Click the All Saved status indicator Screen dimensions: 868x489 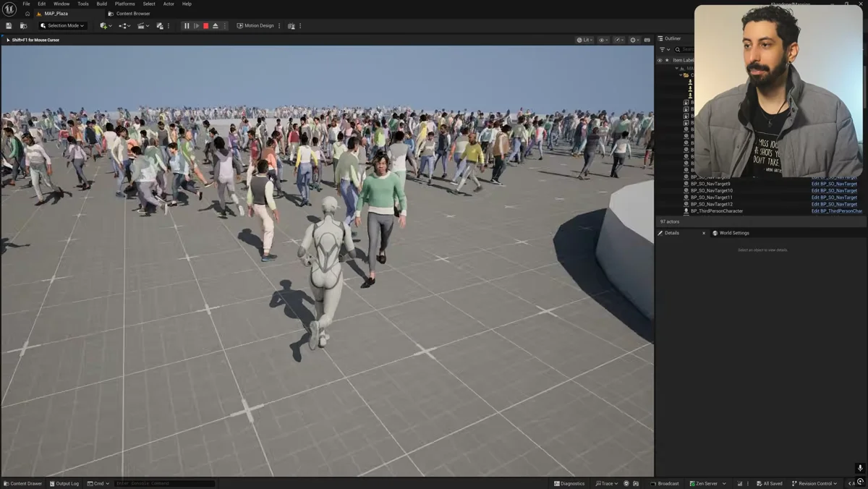point(769,483)
